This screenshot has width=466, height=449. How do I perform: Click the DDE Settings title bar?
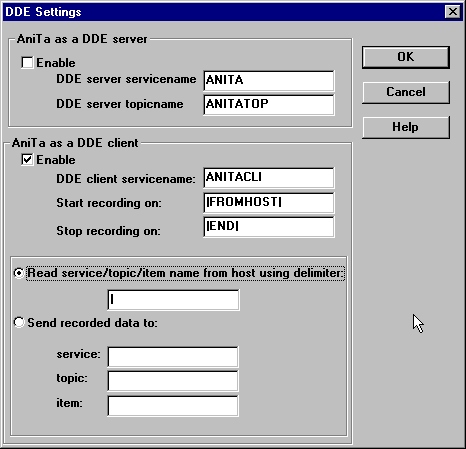pyautogui.click(x=223, y=12)
